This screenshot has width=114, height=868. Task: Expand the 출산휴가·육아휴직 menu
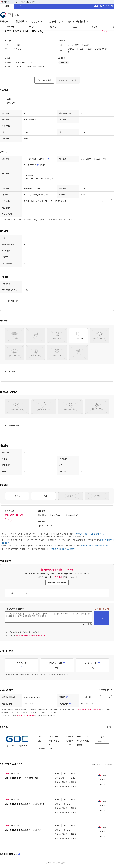[78, 22]
